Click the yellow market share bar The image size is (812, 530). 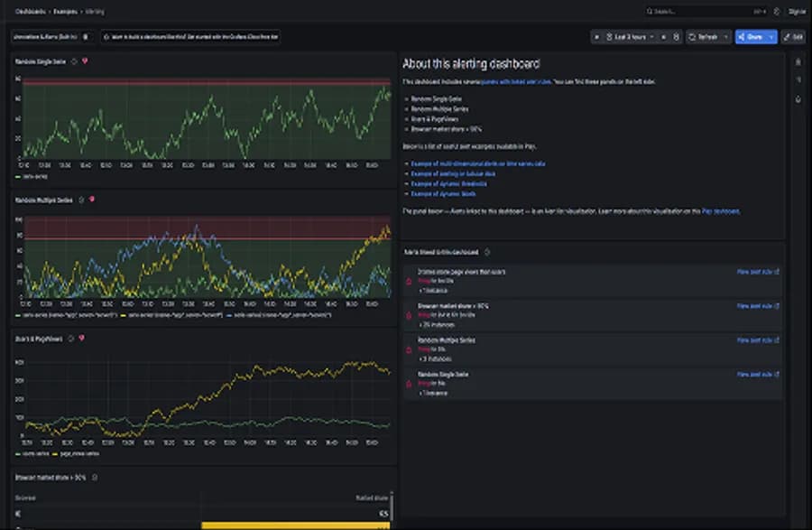pyautogui.click(x=295, y=525)
